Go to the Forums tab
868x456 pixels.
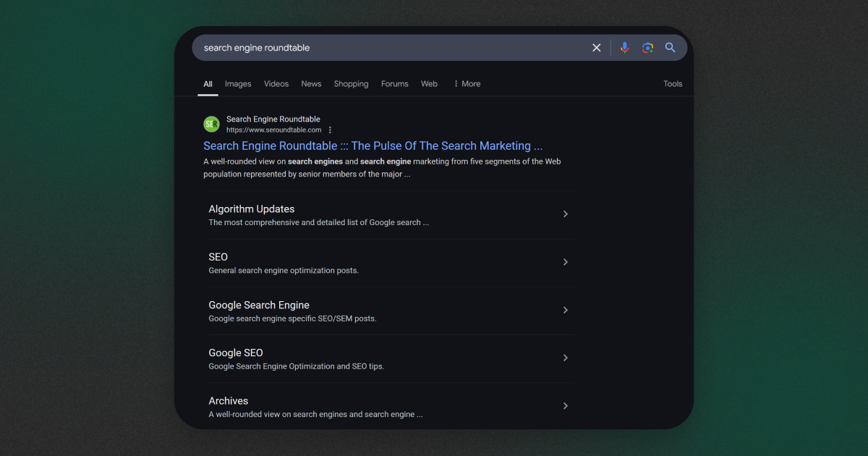(395, 84)
